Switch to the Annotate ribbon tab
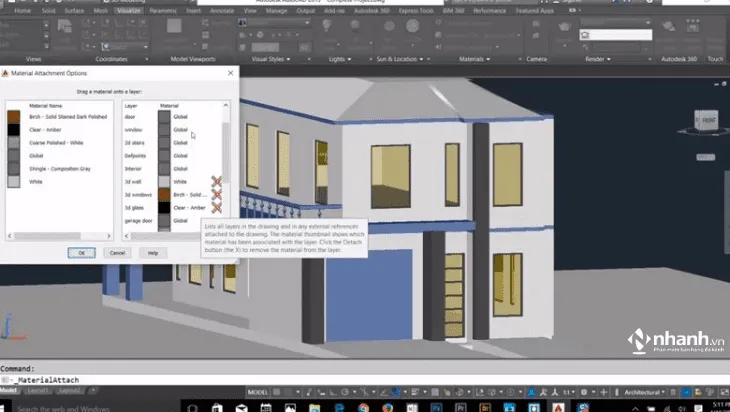The image size is (730, 412). coord(222,11)
